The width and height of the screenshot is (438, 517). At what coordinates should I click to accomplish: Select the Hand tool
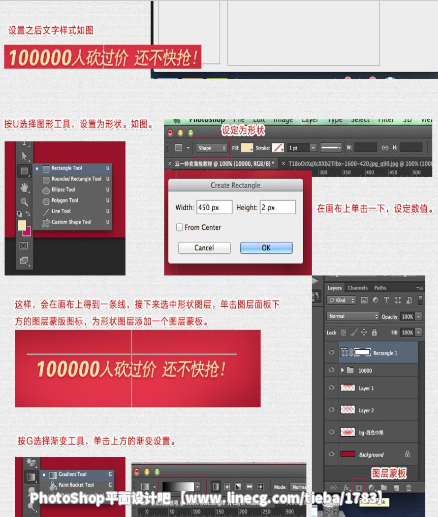click(x=24, y=187)
